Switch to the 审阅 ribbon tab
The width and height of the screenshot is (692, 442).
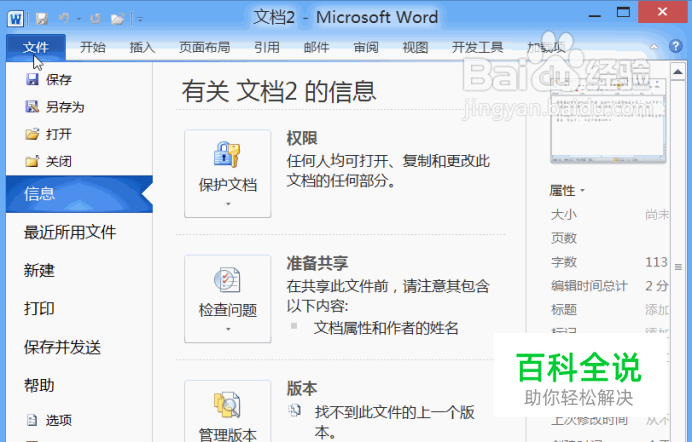[366, 47]
